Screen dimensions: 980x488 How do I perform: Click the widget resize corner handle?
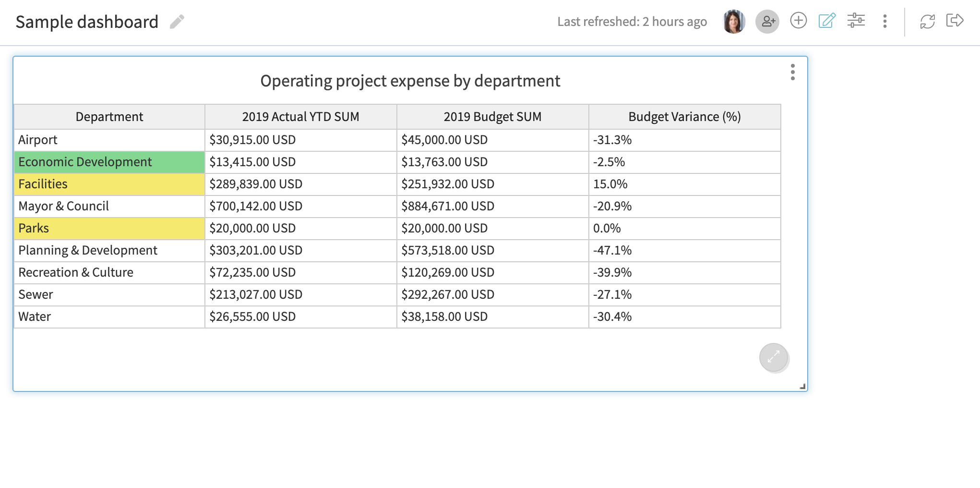coord(802,386)
